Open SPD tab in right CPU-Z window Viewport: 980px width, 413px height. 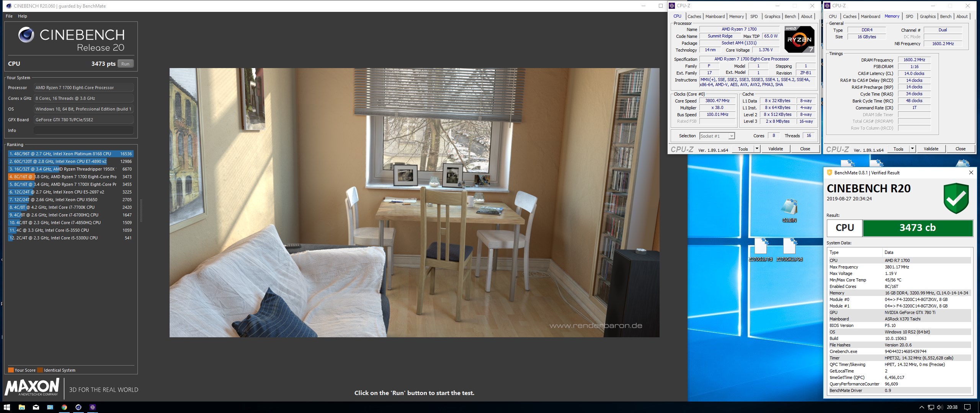(910, 16)
